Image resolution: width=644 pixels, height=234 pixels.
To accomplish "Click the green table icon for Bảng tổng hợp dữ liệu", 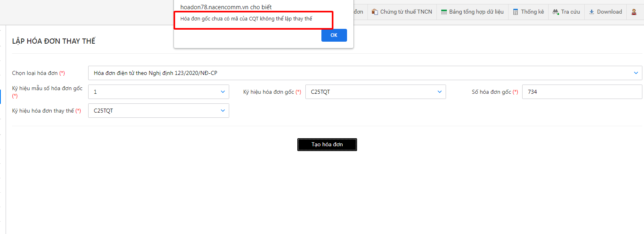I will 444,12.
